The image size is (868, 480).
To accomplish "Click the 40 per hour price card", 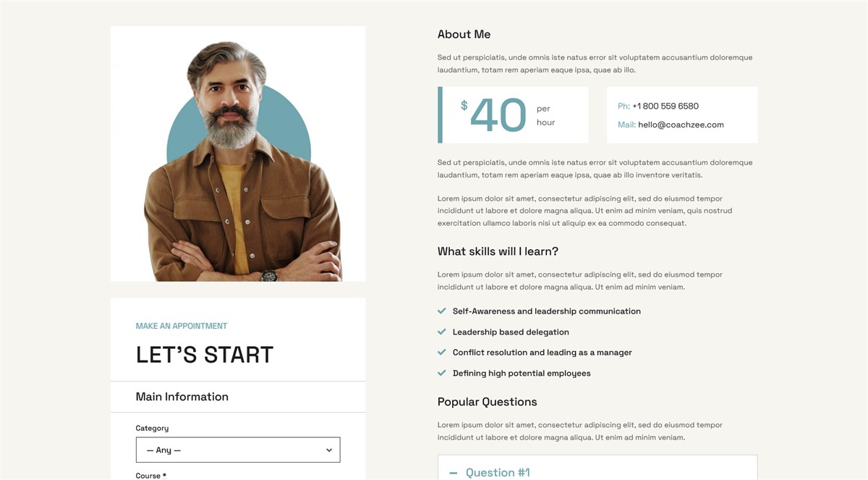I will 513,115.
